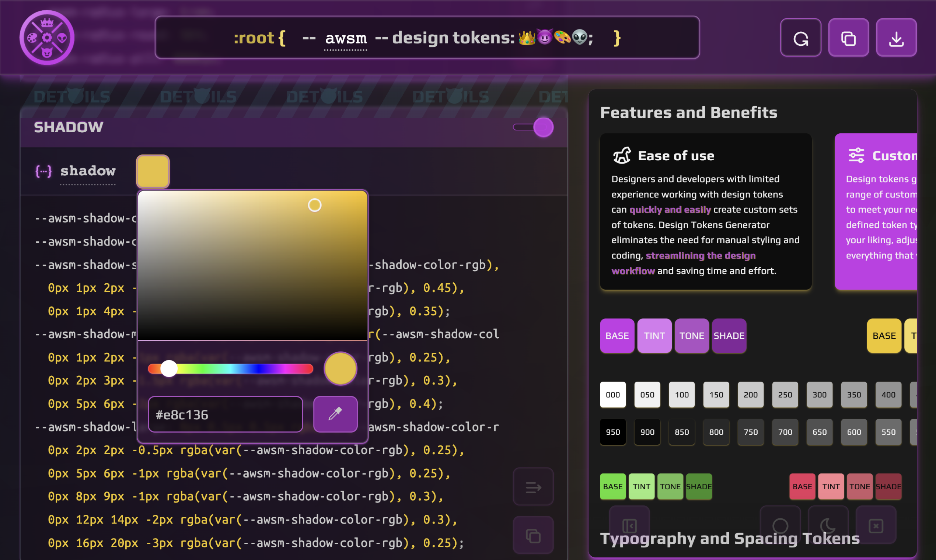Click the eyedropper color pick button
Viewport: 936px width, 560px height.
coord(335,414)
